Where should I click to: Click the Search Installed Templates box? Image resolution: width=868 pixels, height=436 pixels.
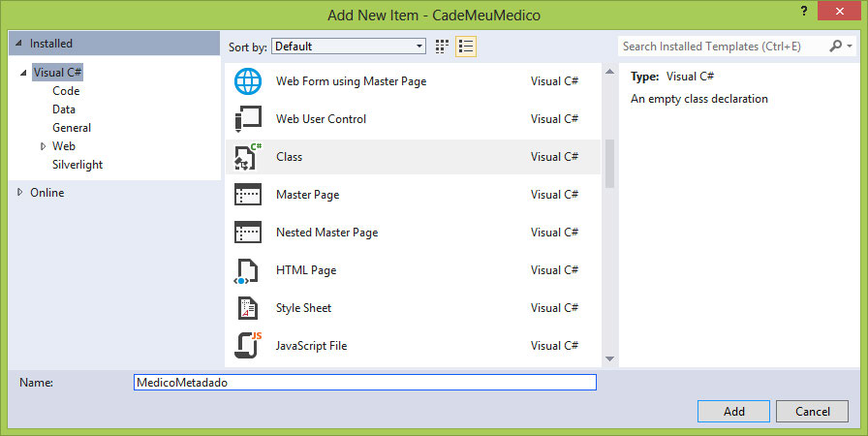(x=724, y=46)
